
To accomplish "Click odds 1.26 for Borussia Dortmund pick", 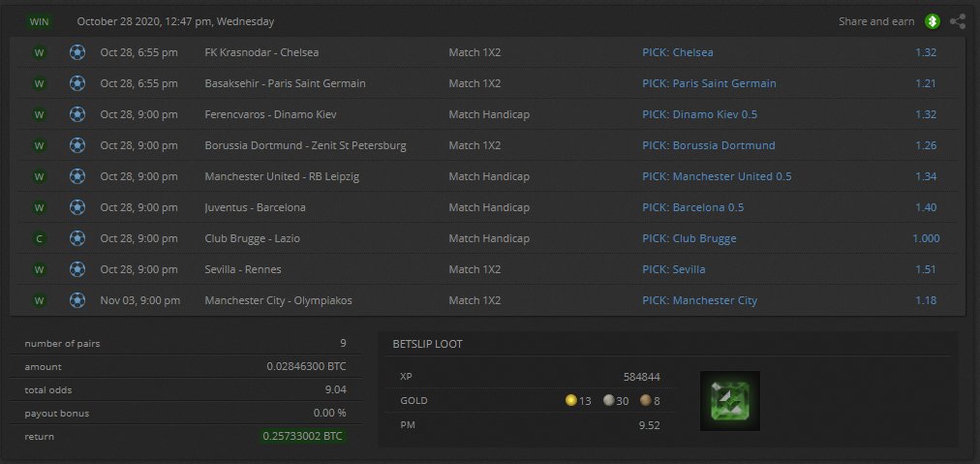I will (926, 145).
